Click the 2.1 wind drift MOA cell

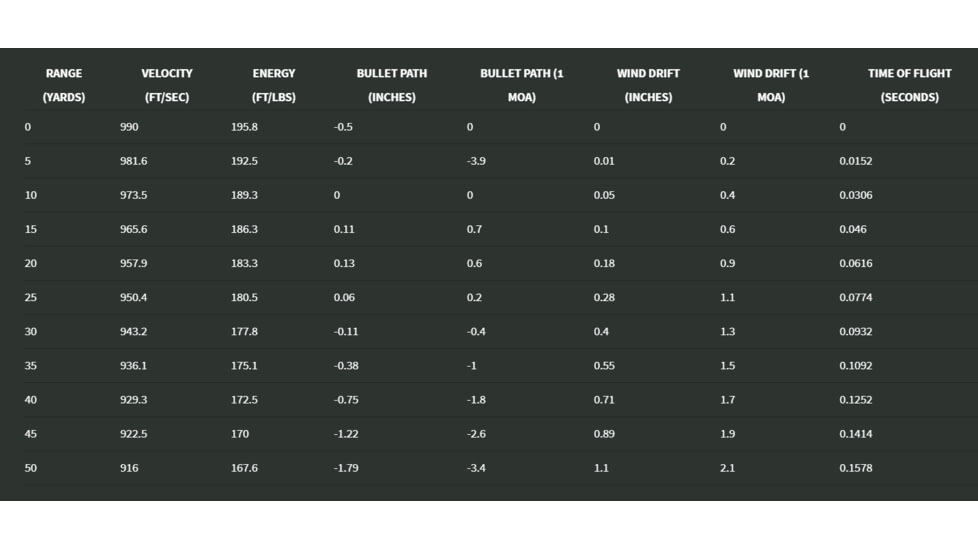click(x=727, y=468)
